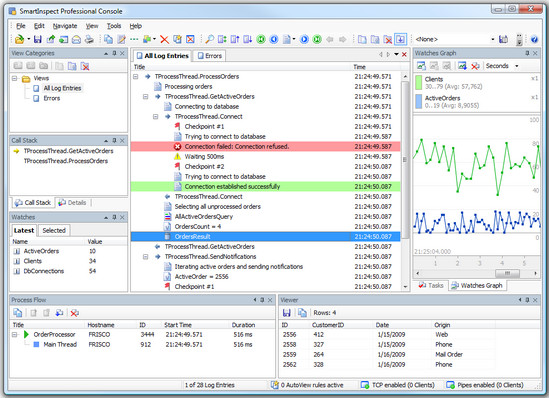This screenshot has height=398, width=549.
Task: Click the open log file folder icon
Action: (x=20, y=39)
